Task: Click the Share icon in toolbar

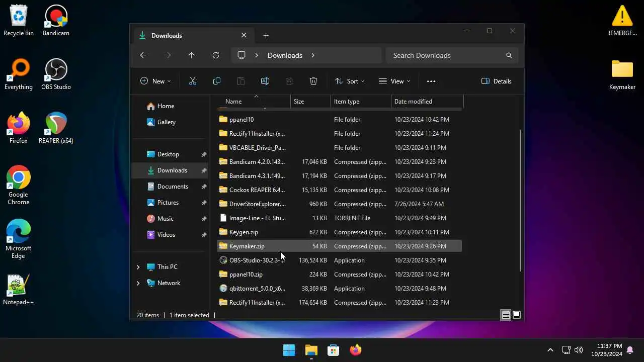Action: 289,81
